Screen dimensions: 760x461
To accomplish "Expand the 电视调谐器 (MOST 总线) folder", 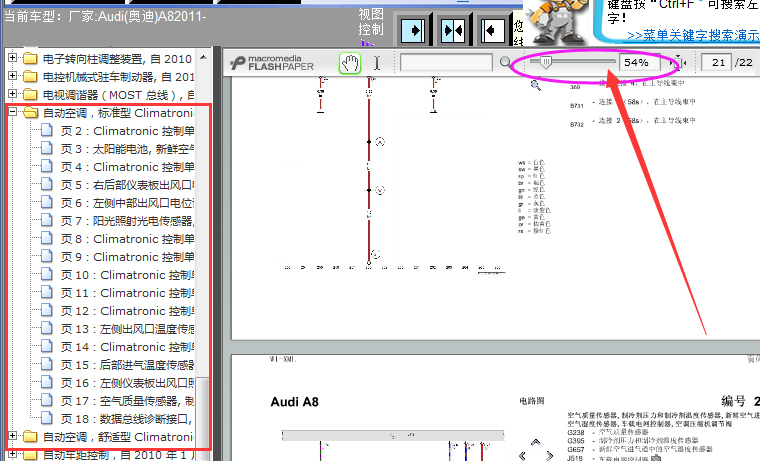I will point(13,94).
